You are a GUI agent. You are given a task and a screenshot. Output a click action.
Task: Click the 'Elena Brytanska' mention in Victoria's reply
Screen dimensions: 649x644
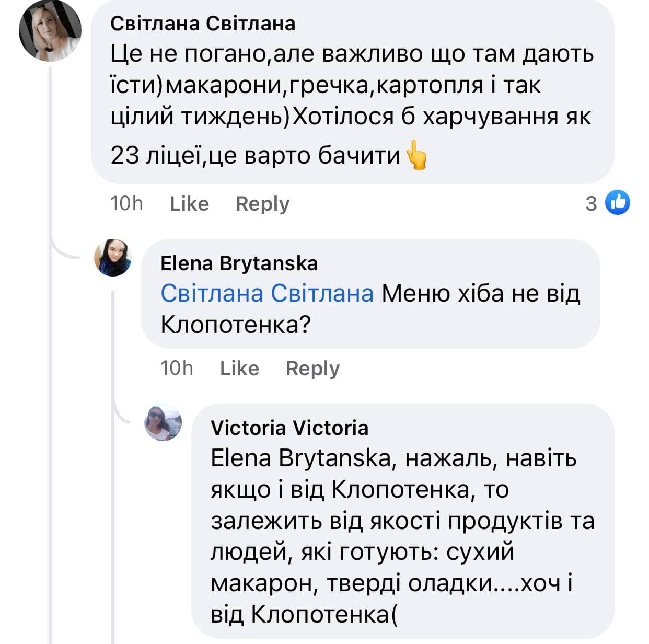pos(300,458)
